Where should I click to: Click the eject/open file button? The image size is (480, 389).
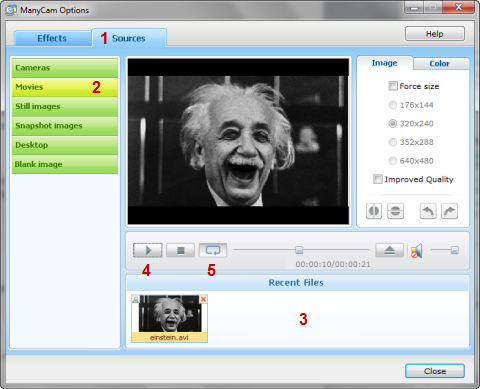pos(389,250)
